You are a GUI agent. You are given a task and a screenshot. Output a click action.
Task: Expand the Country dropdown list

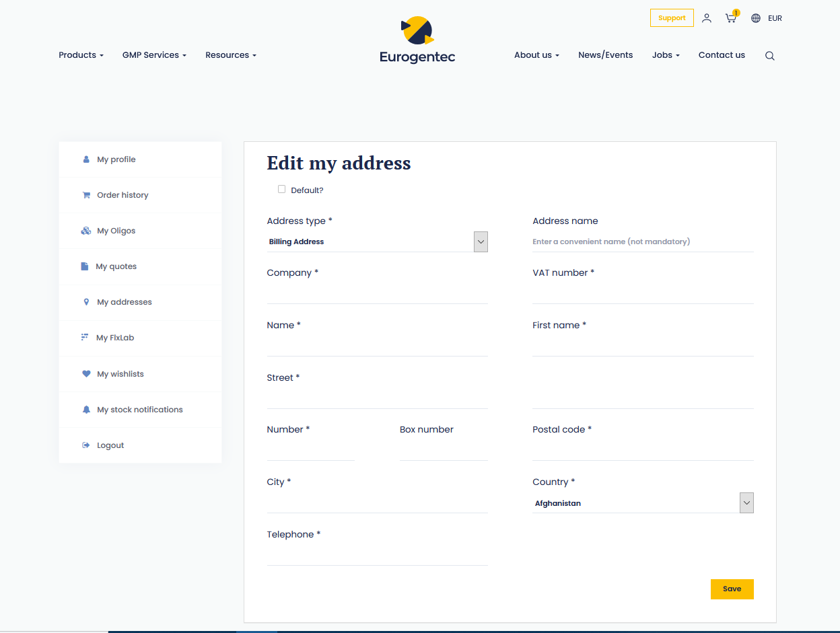(x=642, y=503)
